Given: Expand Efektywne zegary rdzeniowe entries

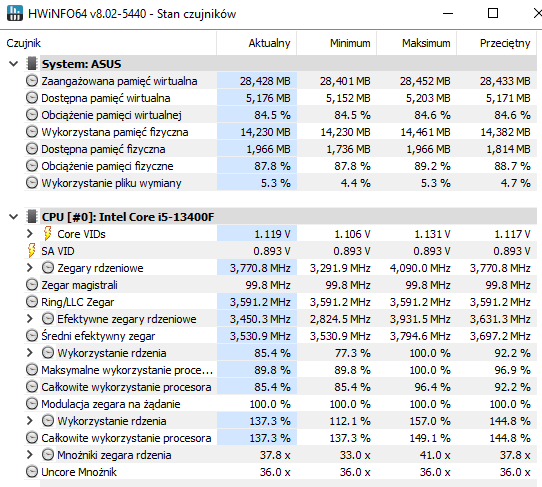Looking at the screenshot, I should tap(30, 319).
